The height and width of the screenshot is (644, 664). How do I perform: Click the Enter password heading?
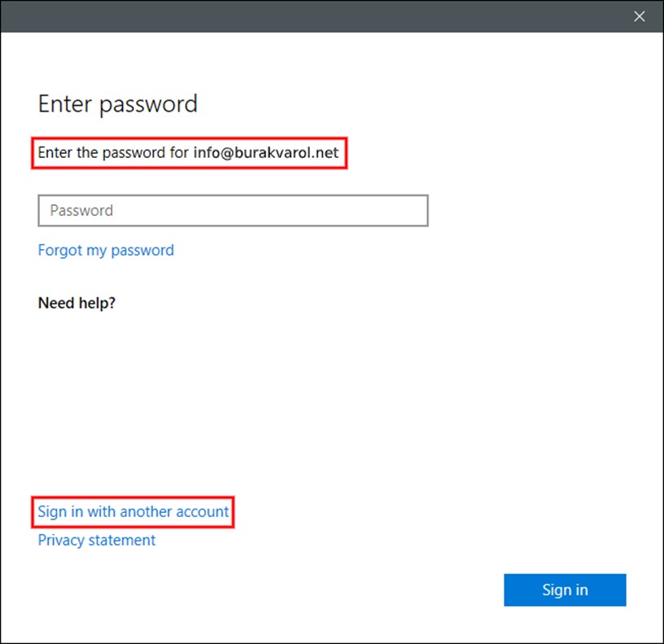[117, 104]
